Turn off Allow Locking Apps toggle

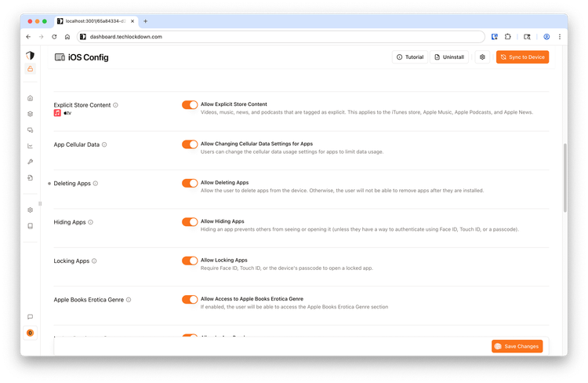click(x=189, y=261)
